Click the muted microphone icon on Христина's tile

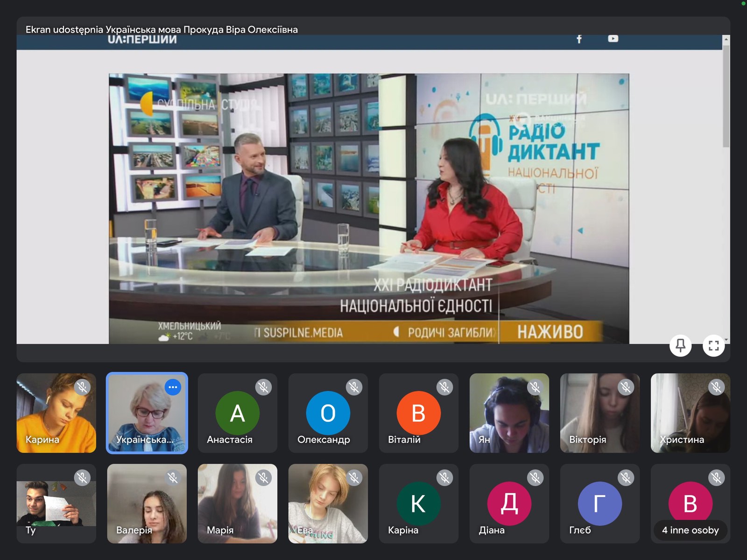[716, 387]
